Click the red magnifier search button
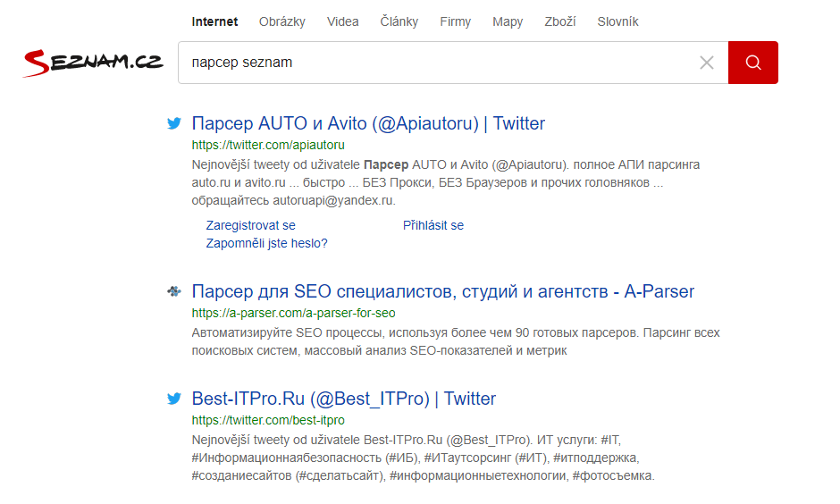This screenshot has width=840, height=504. coord(752,63)
